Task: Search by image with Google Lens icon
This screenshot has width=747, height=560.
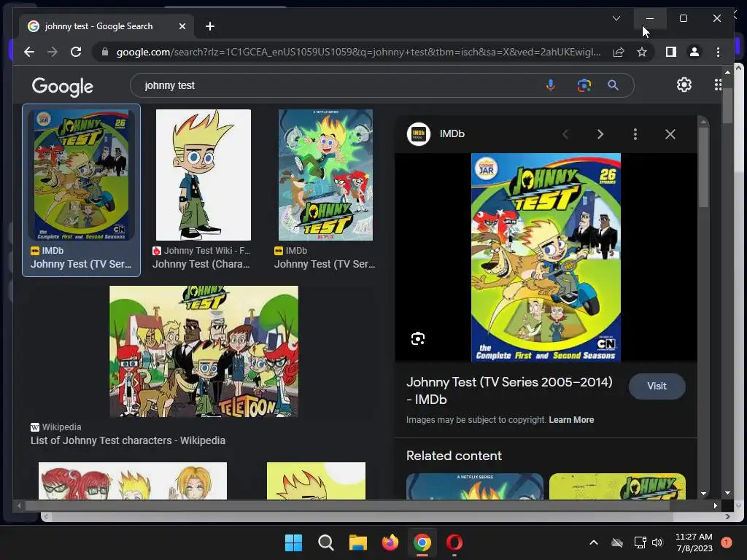Action: pyautogui.click(x=584, y=85)
